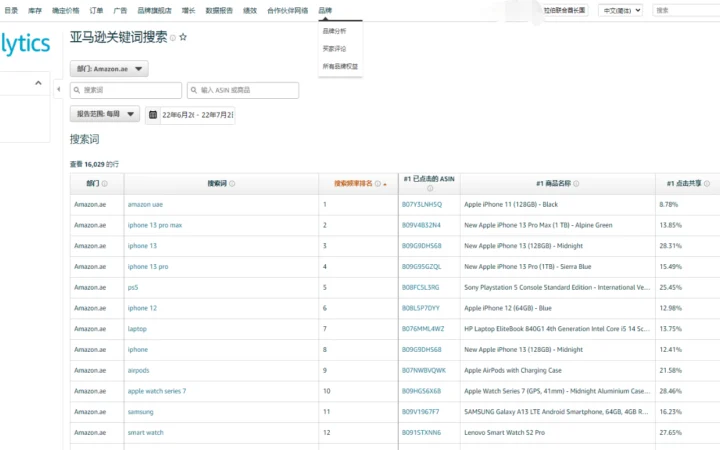The image size is (720, 450).
Task: Click info icon next to #1 商品名称 header
Action: coord(576,184)
